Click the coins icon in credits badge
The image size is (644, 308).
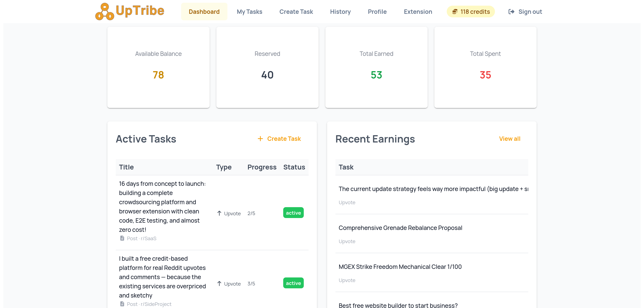tap(455, 12)
